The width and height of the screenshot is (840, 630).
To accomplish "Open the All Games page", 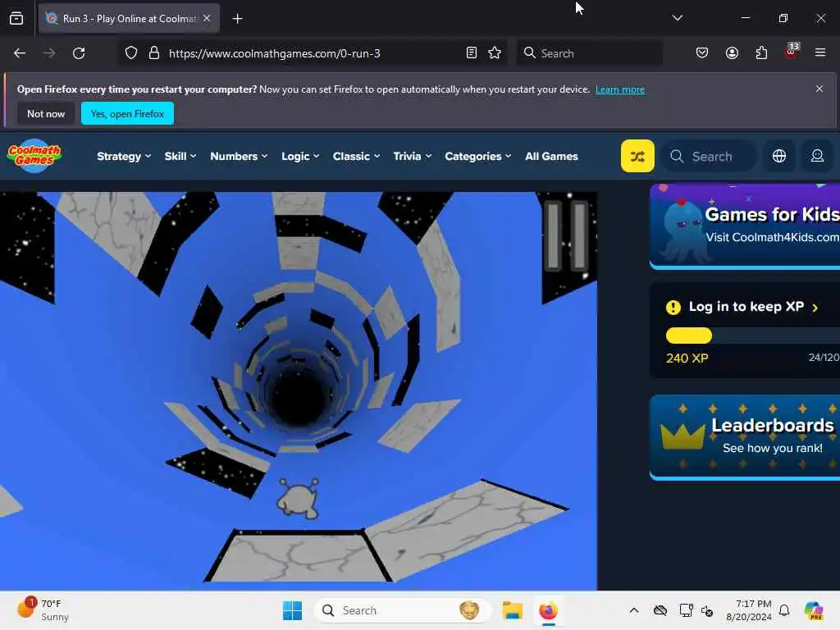I will click(x=551, y=156).
